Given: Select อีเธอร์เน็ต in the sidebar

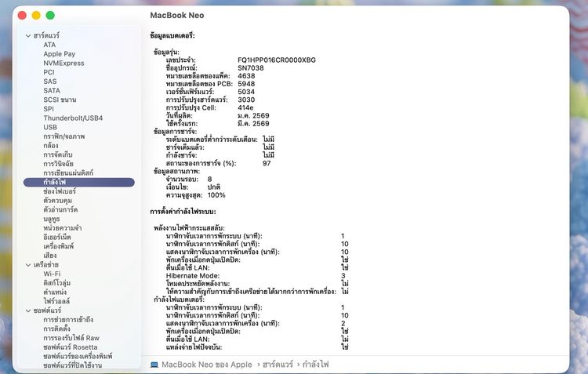Looking at the screenshot, I should click(57, 237).
